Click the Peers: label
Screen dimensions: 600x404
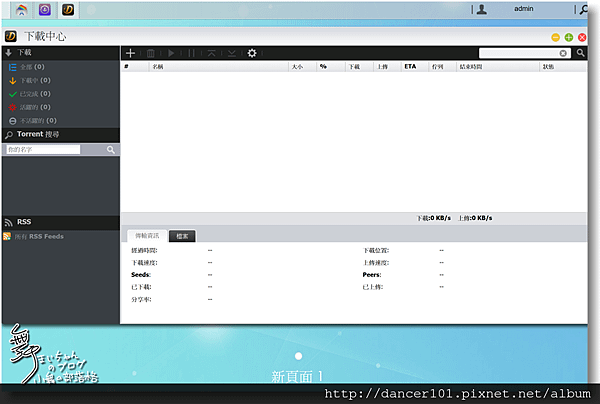(372, 275)
